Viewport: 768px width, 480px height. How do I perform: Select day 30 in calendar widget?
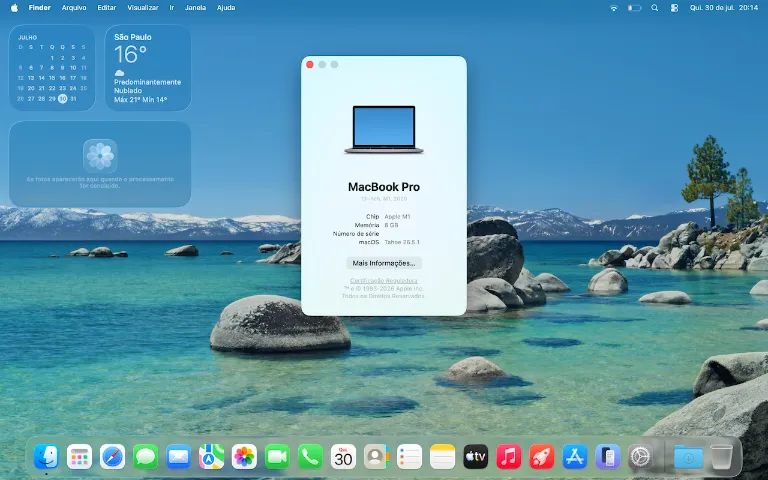click(x=62, y=98)
